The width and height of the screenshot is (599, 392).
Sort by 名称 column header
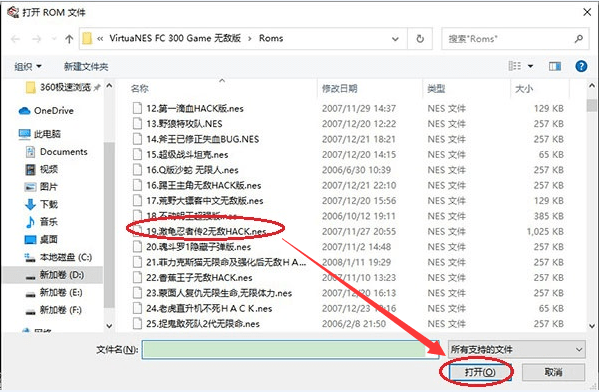pyautogui.click(x=139, y=89)
